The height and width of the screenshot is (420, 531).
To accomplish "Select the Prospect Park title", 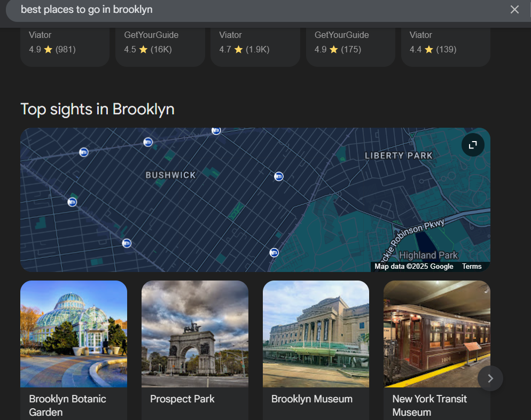I will tap(182, 399).
